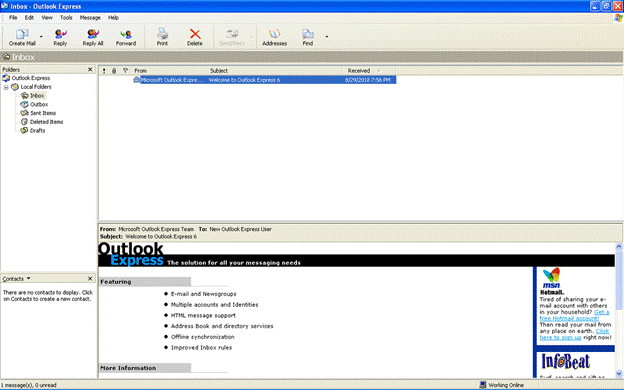Image resolution: width=624 pixels, height=390 pixels.
Task: Click the received date 8/29/2010 cell
Action: tap(368, 80)
